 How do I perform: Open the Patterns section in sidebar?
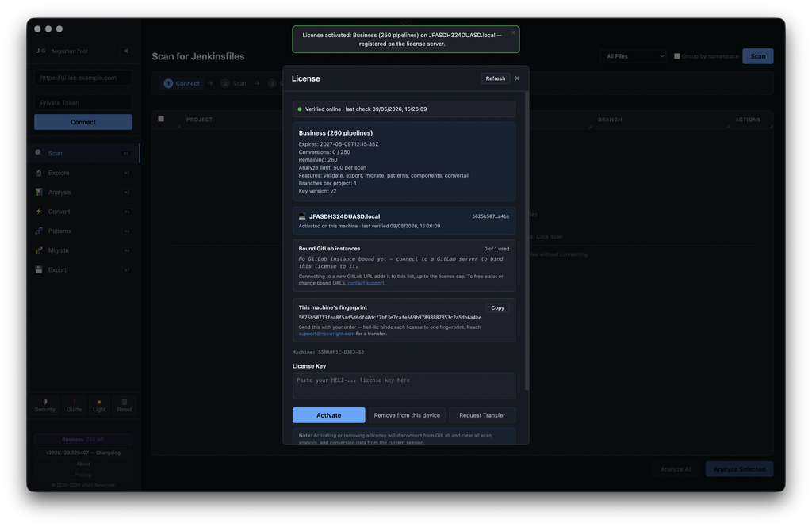(82, 231)
